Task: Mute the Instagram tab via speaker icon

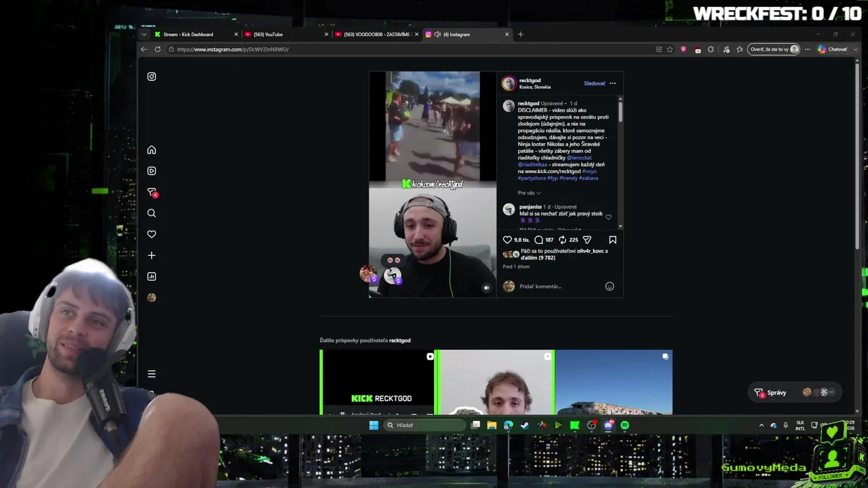Action: [x=437, y=35]
